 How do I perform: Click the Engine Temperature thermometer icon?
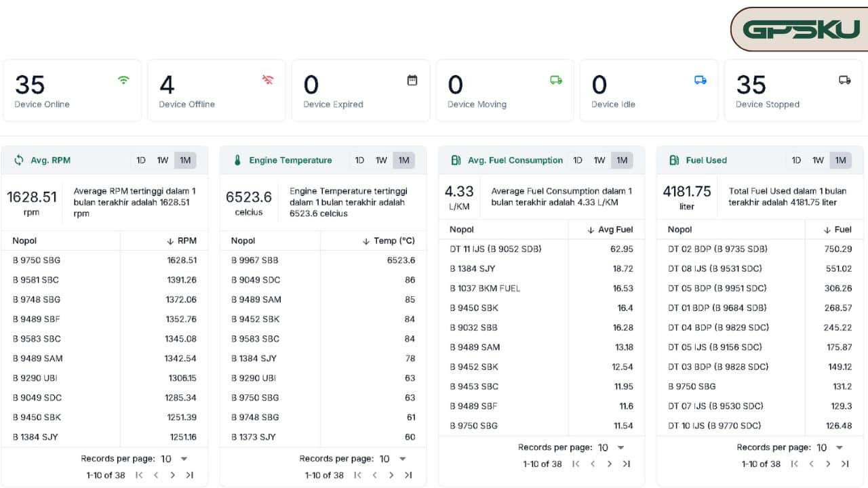coord(237,161)
